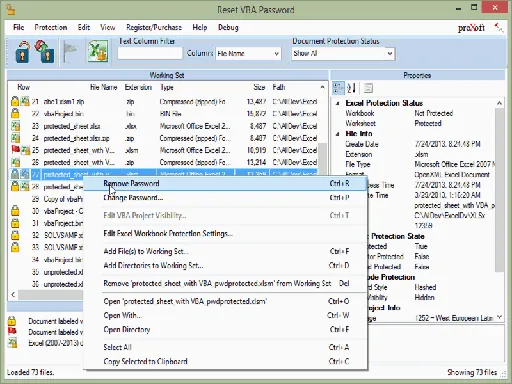Click the Properties panel scroll up arrow
Screen dimensions: 512x384
499,103
